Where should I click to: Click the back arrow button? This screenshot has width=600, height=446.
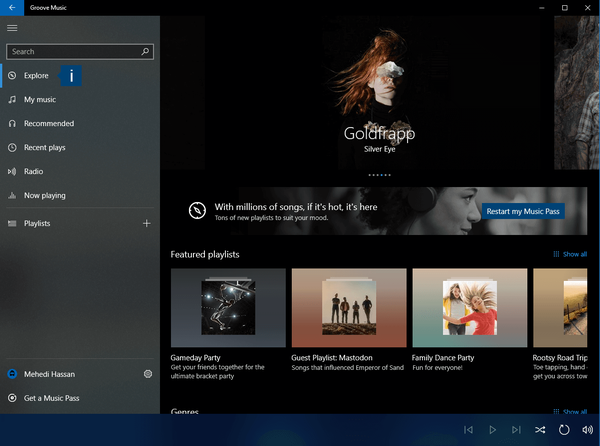12,8
